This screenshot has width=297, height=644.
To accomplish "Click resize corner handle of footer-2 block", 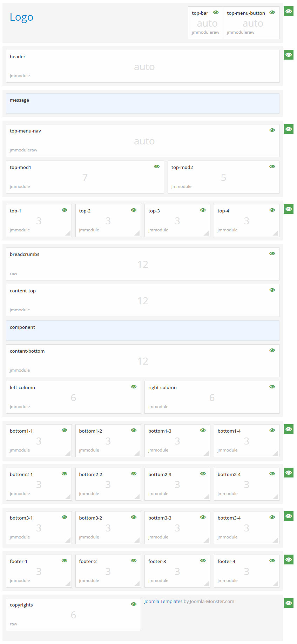I will (x=137, y=584).
